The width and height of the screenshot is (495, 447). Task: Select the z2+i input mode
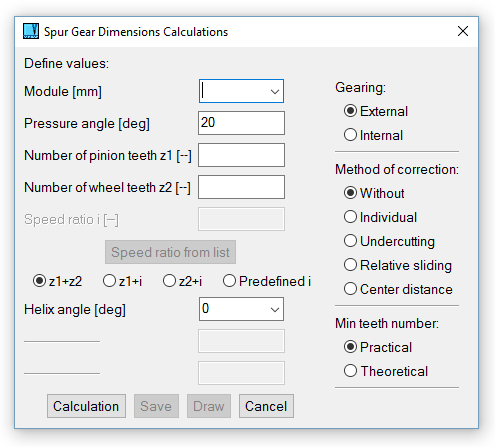tap(182, 281)
